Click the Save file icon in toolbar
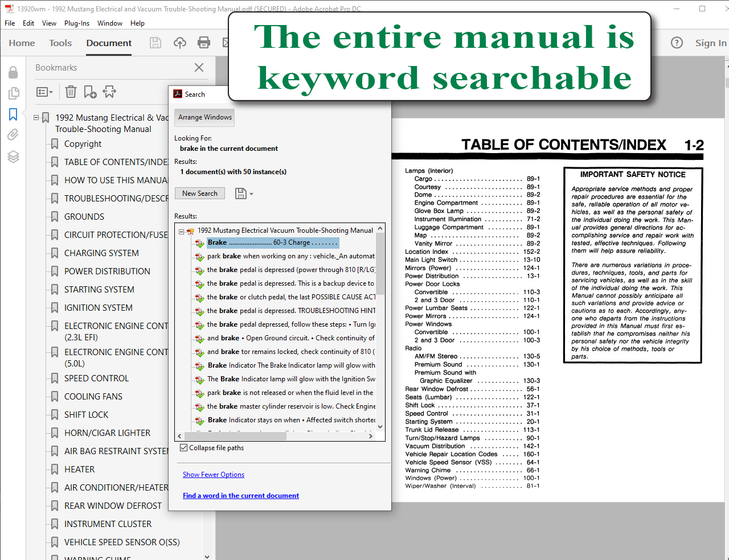The height and width of the screenshot is (560, 729). [x=155, y=43]
